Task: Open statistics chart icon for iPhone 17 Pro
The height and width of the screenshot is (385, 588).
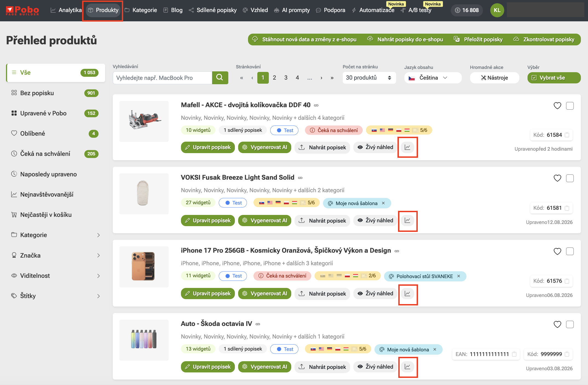Action: coord(407,294)
